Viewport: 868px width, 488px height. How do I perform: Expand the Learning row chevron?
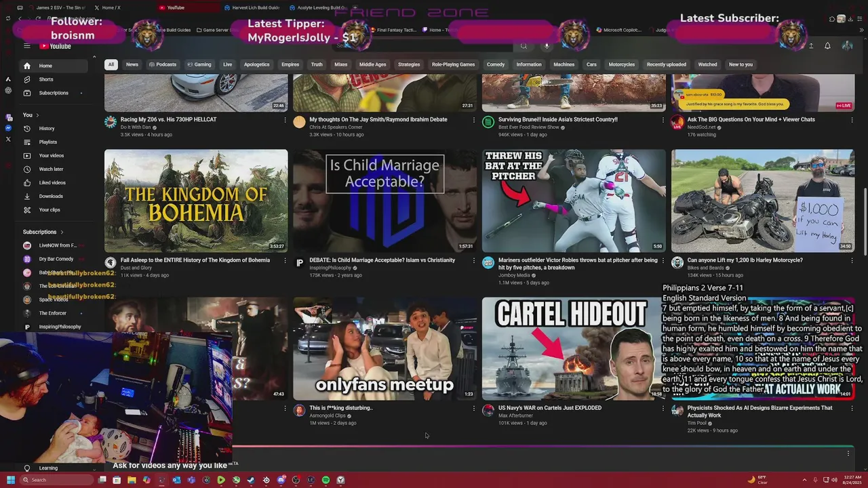[93, 468]
